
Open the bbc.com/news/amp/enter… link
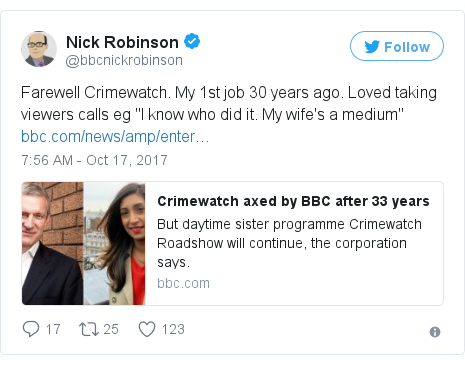(x=115, y=136)
